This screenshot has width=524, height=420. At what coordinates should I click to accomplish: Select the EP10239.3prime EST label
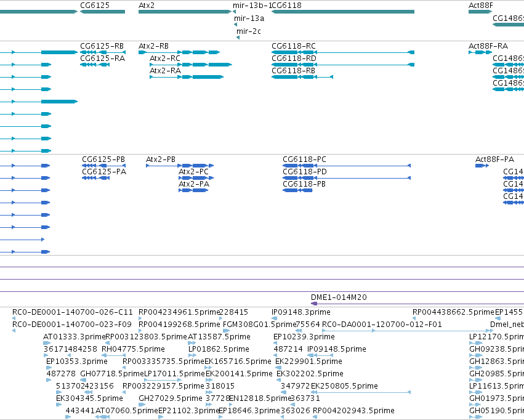(x=304, y=337)
